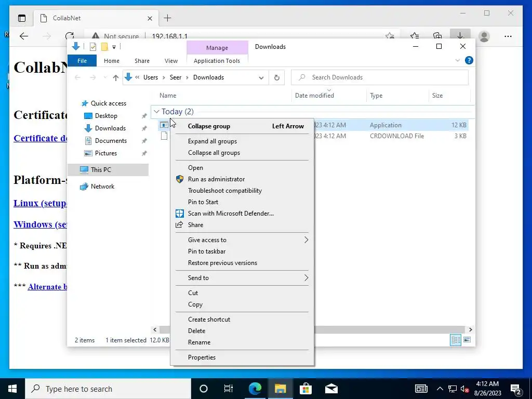Click Cut in the context menu
The height and width of the screenshot is (399, 532).
point(193,293)
